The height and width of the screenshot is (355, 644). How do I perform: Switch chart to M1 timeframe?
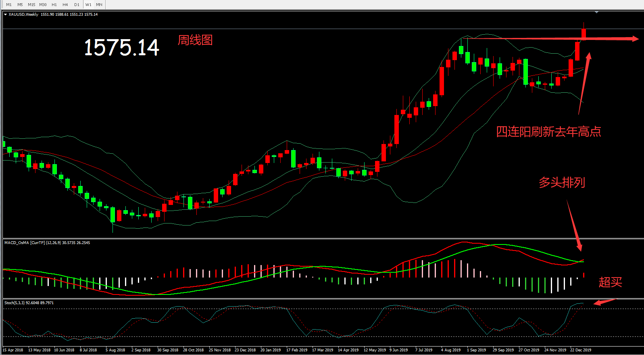tap(9, 5)
